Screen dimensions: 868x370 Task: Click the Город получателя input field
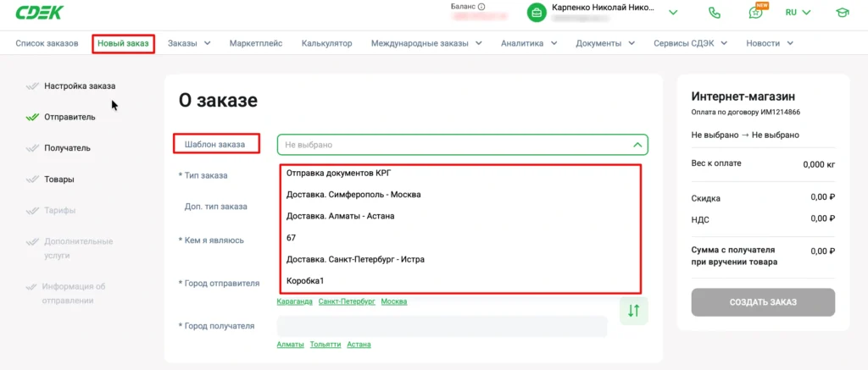point(442,326)
